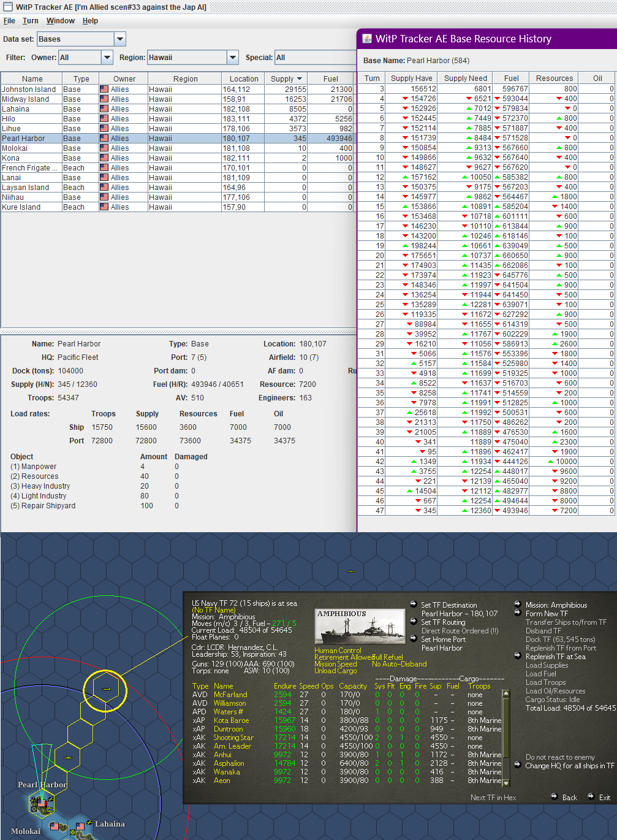617x840 pixels.
Task: Click Replenish TF at Sea command
Action: 555,657
